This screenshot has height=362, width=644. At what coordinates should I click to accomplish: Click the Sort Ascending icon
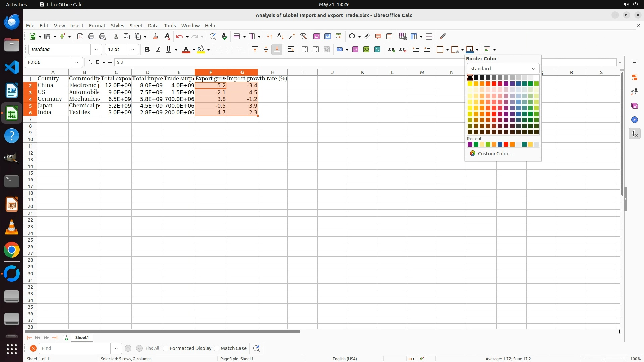(280, 36)
